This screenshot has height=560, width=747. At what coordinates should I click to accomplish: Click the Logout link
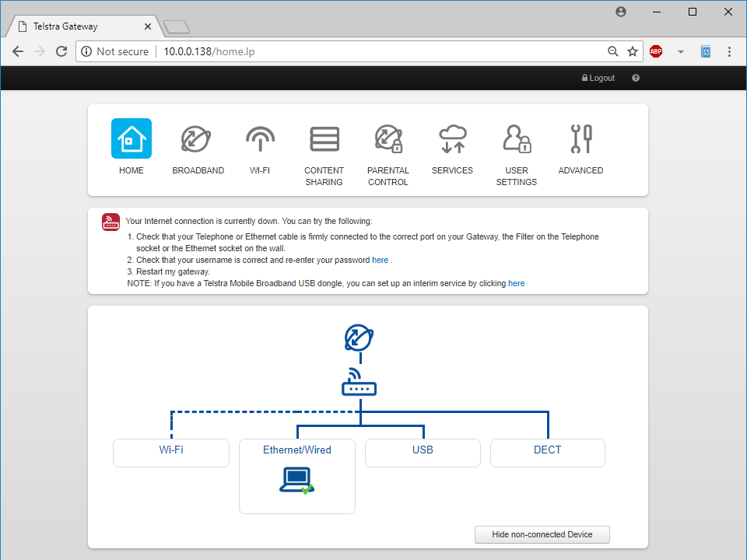click(598, 78)
